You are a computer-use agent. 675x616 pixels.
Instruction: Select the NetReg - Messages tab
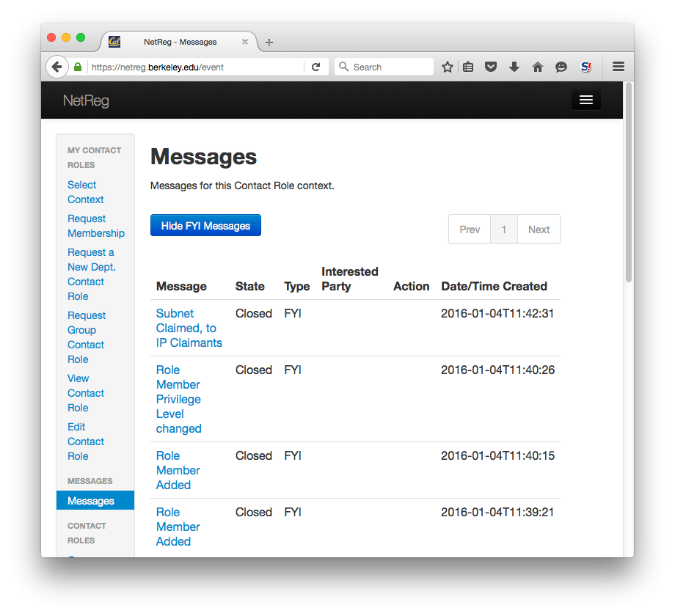pos(180,42)
